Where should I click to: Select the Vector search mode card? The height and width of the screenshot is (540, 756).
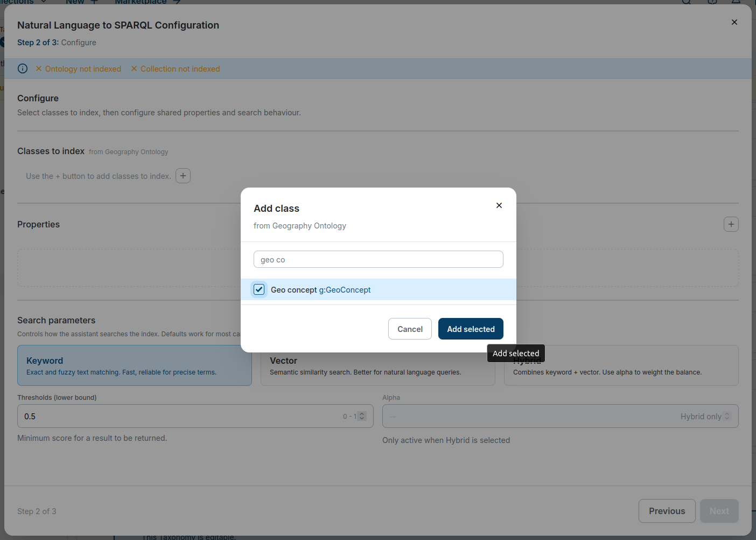click(x=378, y=365)
